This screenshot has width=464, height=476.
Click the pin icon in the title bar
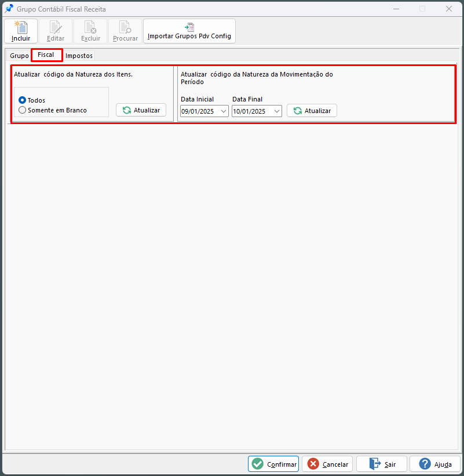[9, 9]
